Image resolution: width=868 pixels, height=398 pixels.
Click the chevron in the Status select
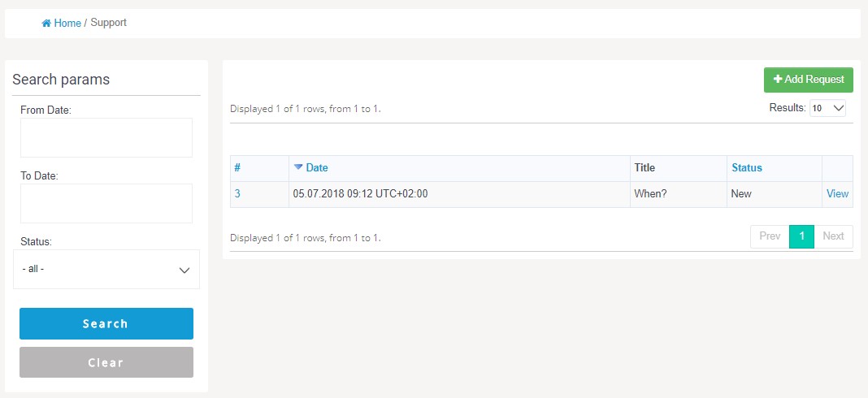[184, 270]
